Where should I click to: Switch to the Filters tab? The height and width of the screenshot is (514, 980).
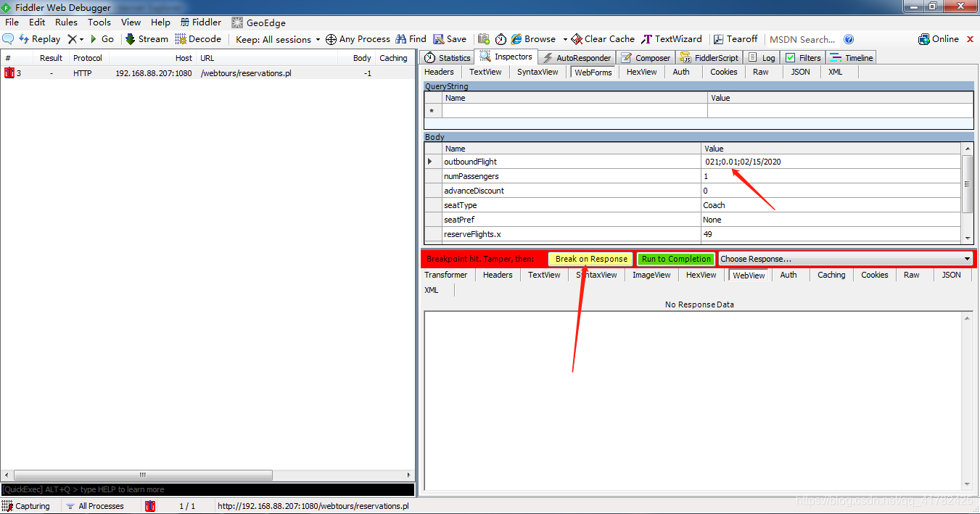click(x=804, y=58)
